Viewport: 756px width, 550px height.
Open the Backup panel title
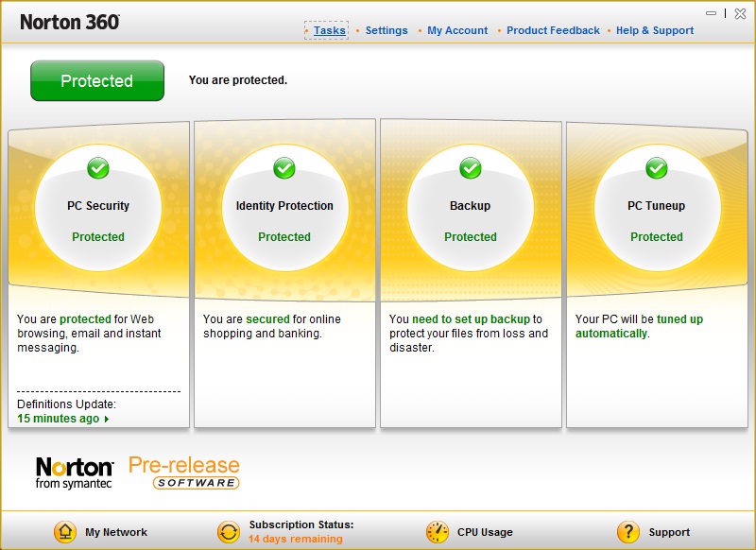click(x=470, y=206)
